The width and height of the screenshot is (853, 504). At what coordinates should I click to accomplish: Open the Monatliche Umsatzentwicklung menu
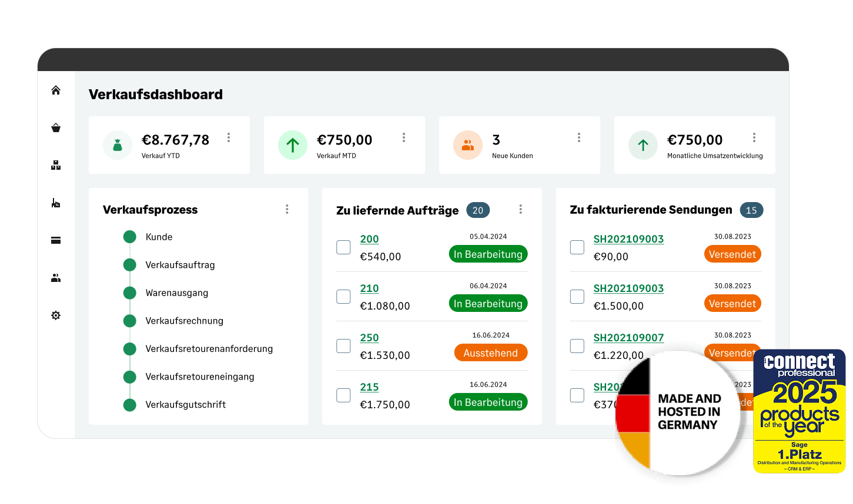tap(754, 137)
